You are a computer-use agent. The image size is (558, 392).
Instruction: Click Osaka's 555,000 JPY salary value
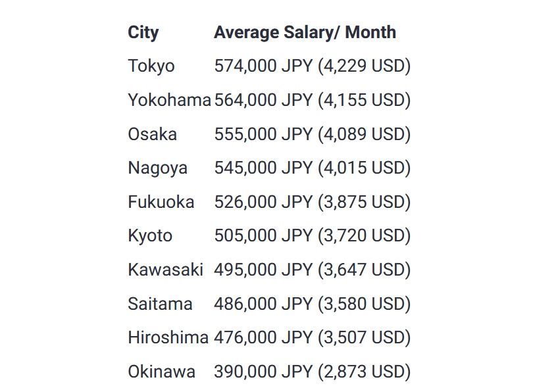point(313,134)
